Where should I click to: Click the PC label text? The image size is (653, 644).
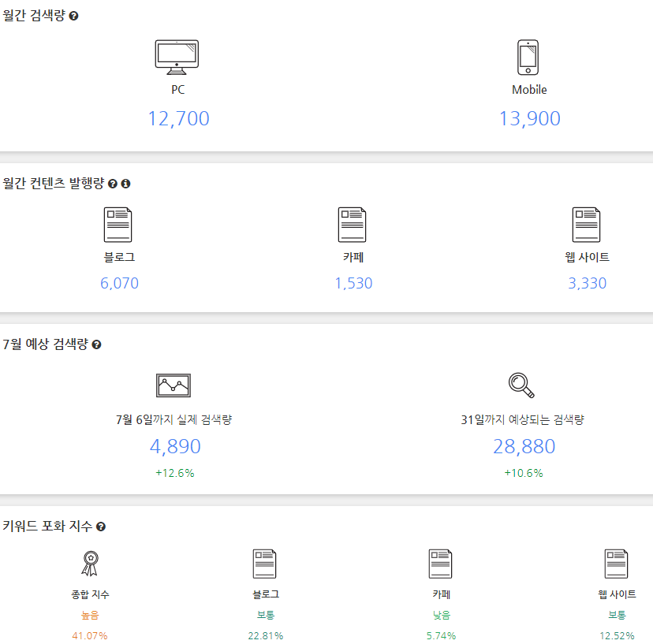point(177,90)
